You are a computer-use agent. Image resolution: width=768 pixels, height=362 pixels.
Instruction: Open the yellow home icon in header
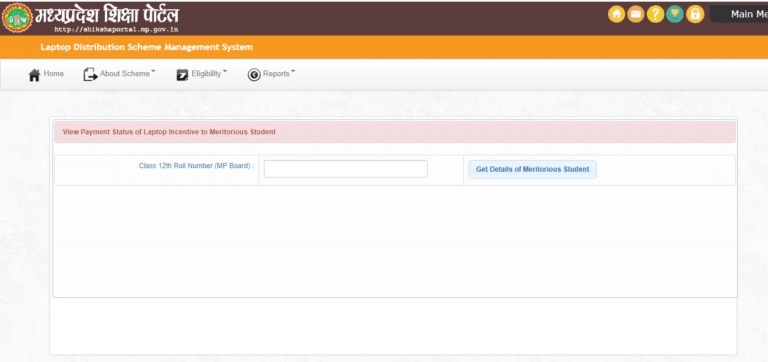pyautogui.click(x=616, y=14)
